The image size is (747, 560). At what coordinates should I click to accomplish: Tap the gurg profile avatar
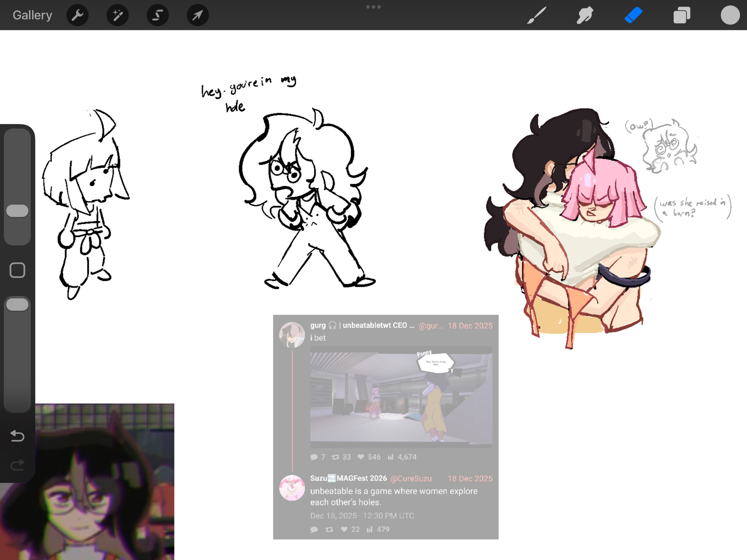(x=292, y=335)
